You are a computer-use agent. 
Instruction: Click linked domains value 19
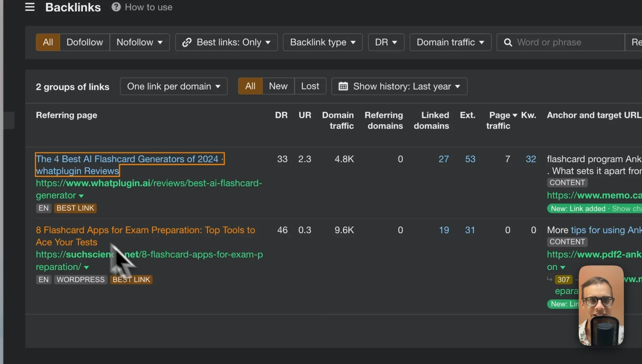444,230
